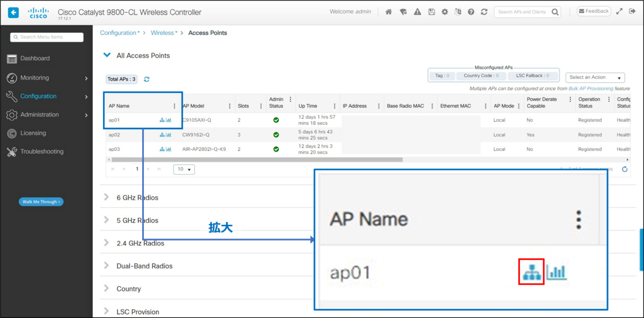Image resolution: width=644 pixels, height=318 pixels.
Task: Open the topology icon for ap03
Action: pos(162,149)
